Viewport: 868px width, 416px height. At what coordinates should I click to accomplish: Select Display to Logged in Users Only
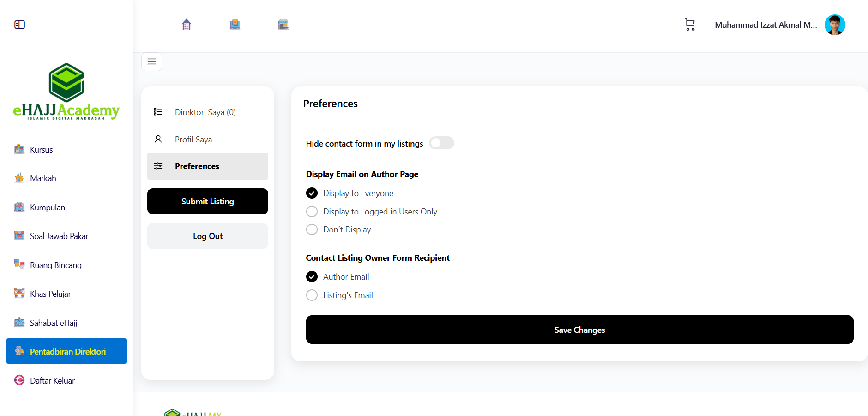tap(312, 211)
